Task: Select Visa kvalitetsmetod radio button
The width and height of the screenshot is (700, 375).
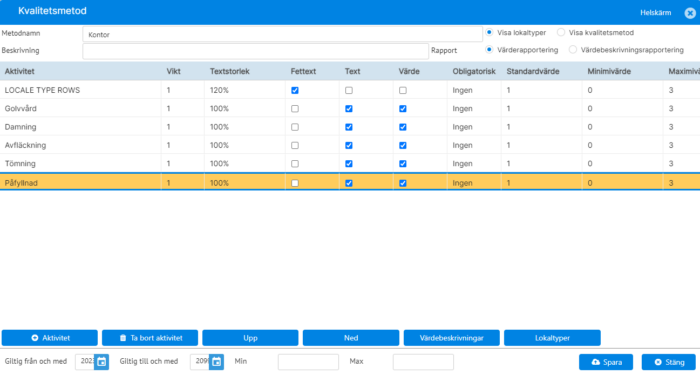Action: pyautogui.click(x=561, y=33)
